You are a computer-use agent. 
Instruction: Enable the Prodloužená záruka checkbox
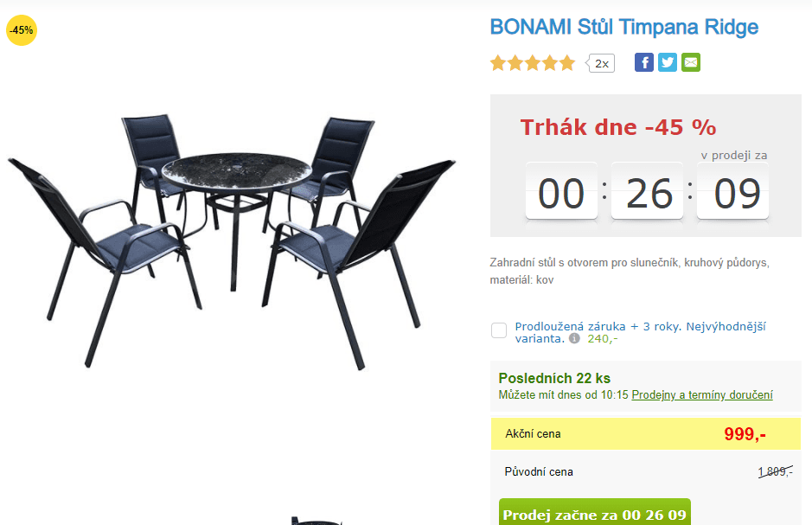tap(499, 330)
